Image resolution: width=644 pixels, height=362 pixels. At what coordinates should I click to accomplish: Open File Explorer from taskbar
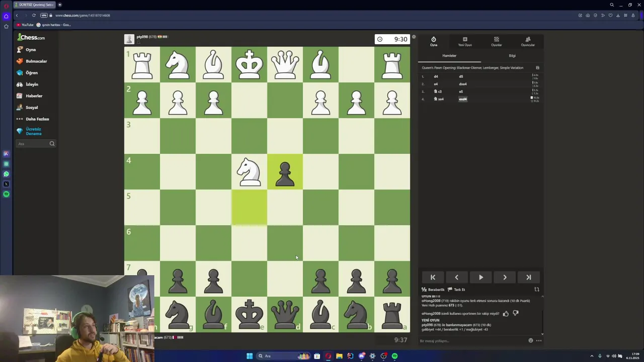[x=339, y=356]
